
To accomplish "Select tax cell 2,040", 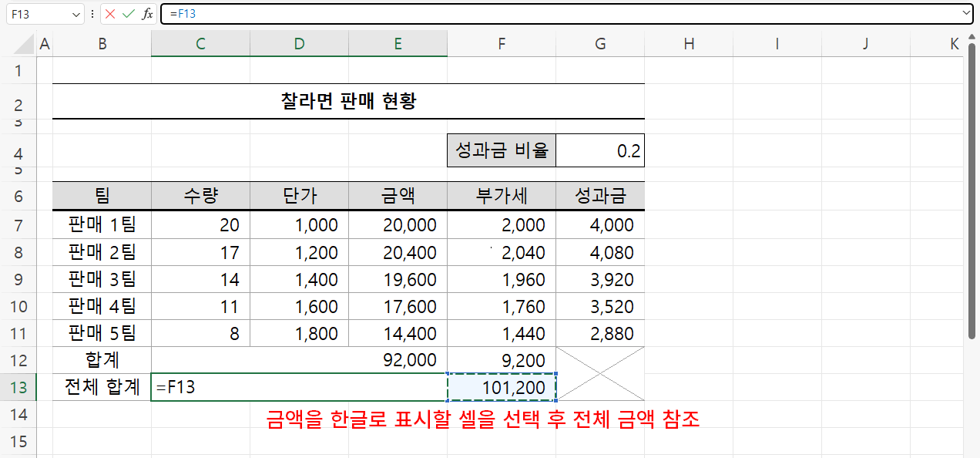I will tap(502, 252).
